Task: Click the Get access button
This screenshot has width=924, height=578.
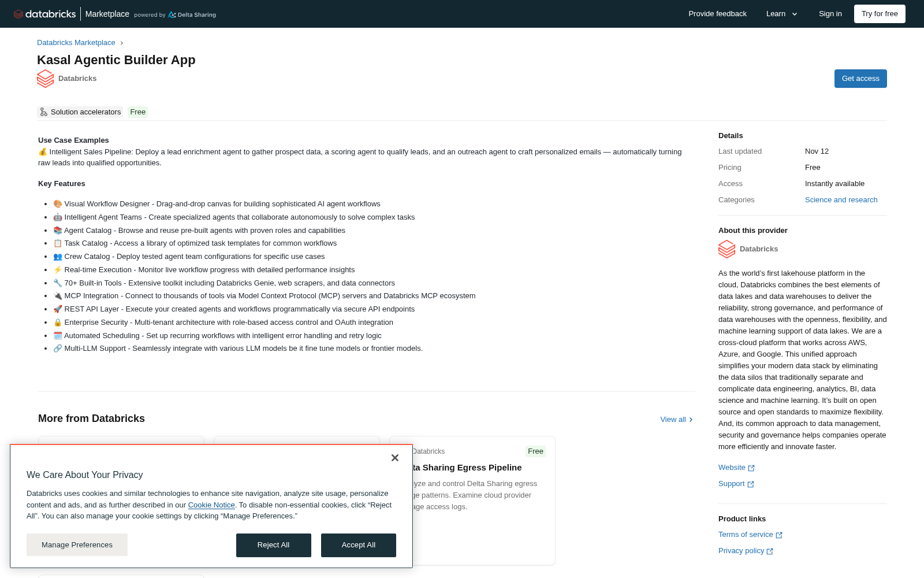Action: [860, 79]
